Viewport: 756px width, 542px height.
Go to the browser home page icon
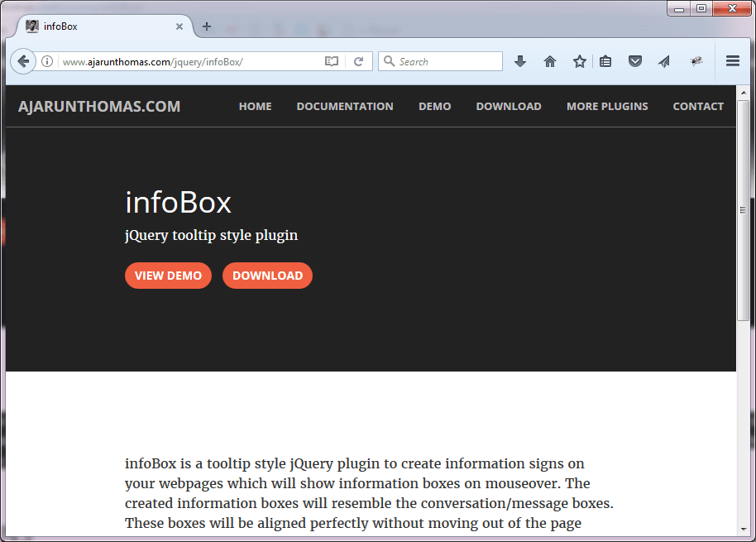coord(550,61)
